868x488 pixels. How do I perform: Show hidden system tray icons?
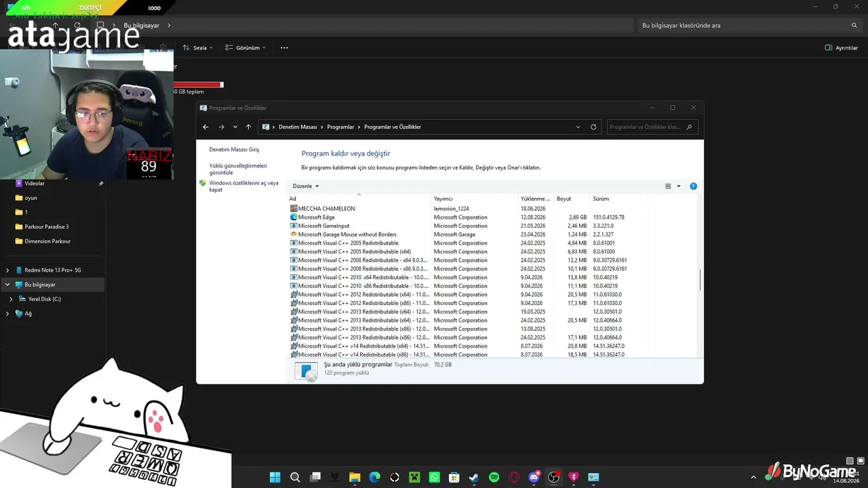(x=753, y=477)
